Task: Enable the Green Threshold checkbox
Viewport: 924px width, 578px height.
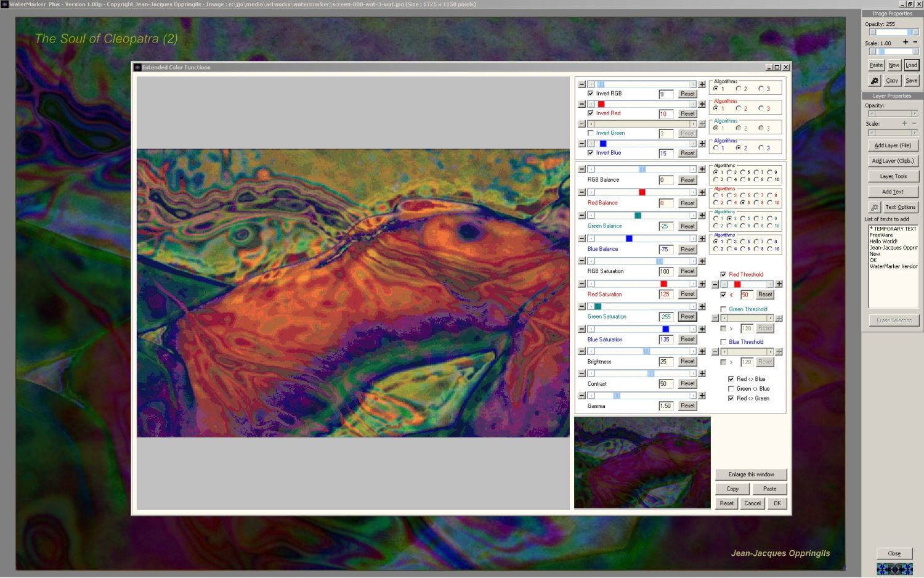Action: [723, 309]
